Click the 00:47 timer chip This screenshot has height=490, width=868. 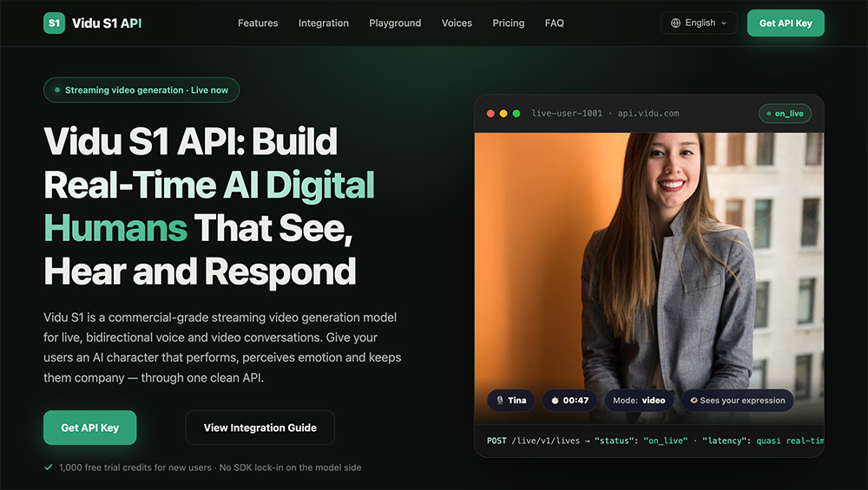pos(569,401)
